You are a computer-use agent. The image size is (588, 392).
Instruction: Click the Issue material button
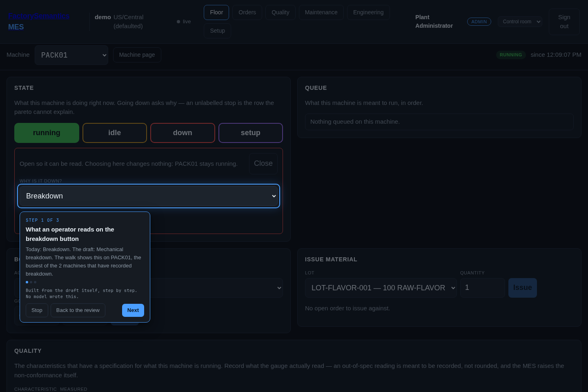(523, 288)
